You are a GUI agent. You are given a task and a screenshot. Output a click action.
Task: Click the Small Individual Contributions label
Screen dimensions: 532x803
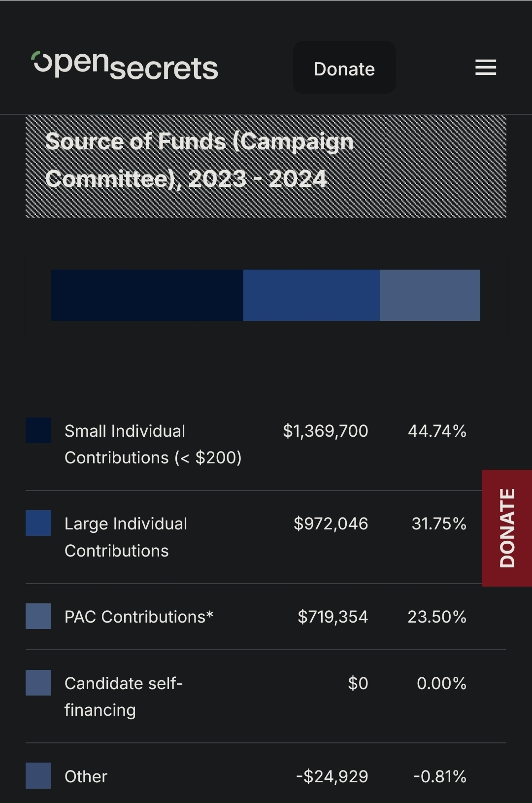click(153, 444)
